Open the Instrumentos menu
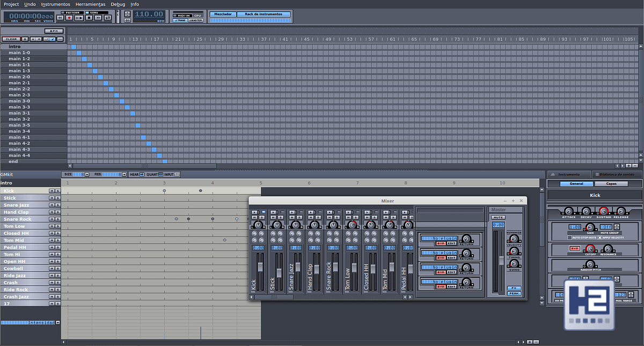 coord(55,4)
